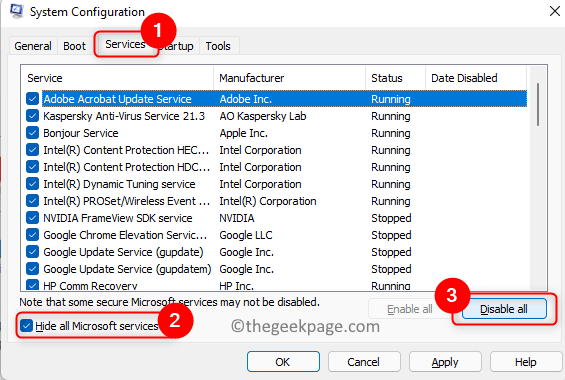
Task: Select Kaspersky Anti-Virus Service 21.3 row text
Action: (124, 116)
